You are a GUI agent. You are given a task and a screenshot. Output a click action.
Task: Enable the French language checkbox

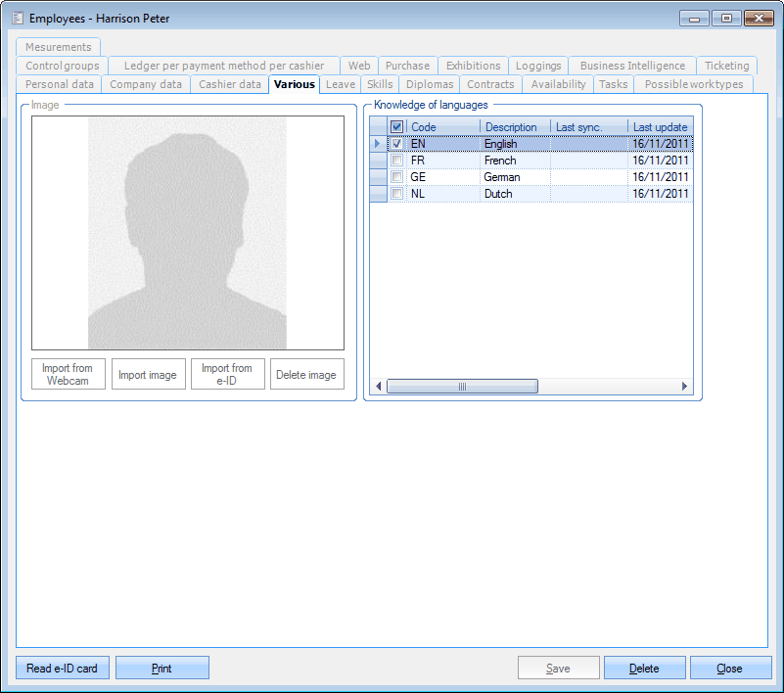click(397, 160)
